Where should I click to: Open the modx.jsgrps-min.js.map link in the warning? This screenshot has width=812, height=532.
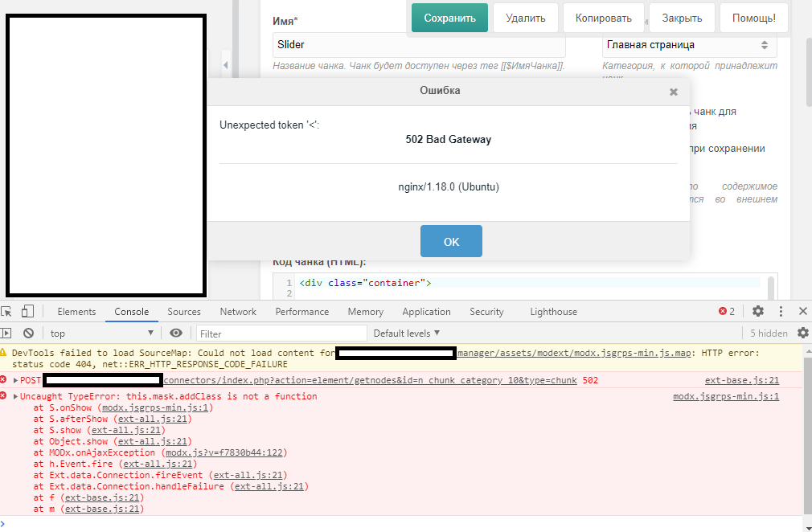coord(574,353)
